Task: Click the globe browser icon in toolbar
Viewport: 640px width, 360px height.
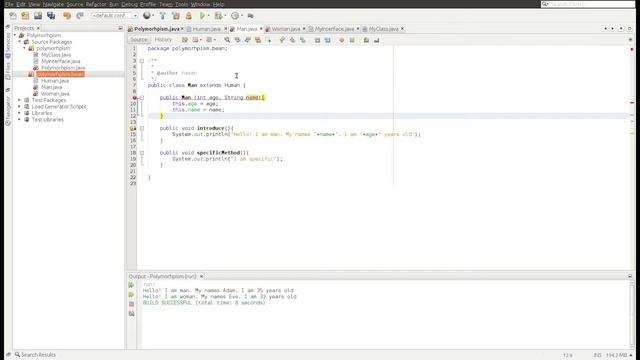Action: tap(147, 16)
